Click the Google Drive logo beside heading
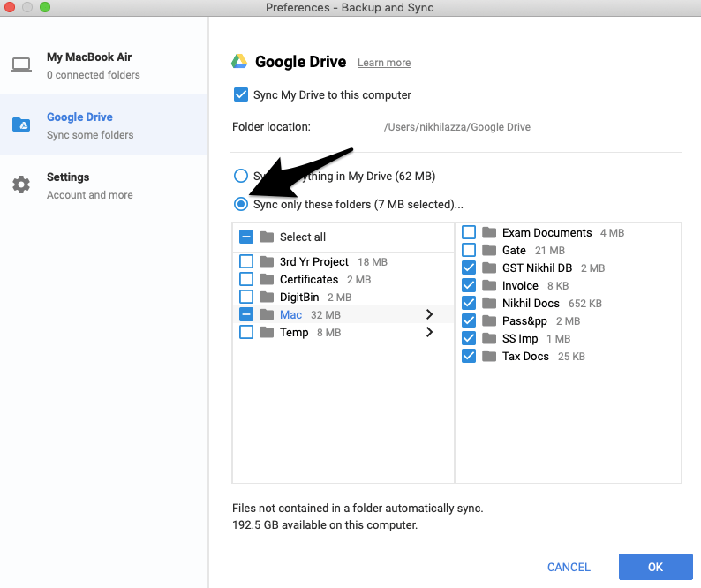 [239, 61]
